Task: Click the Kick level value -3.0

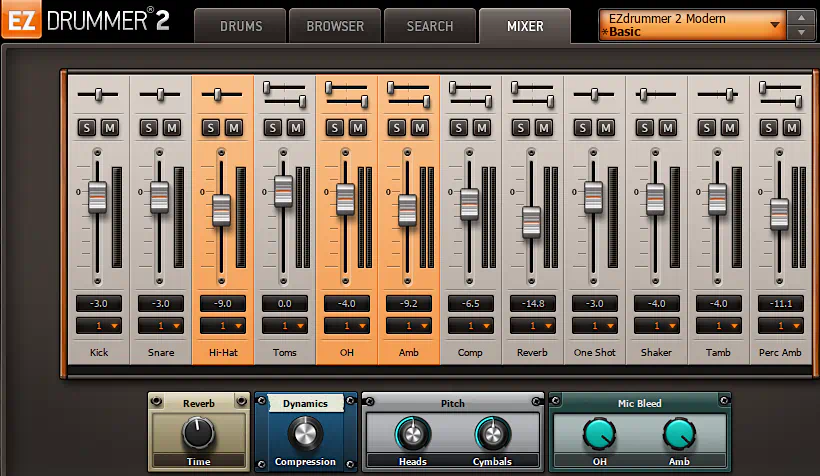Action: tap(99, 303)
